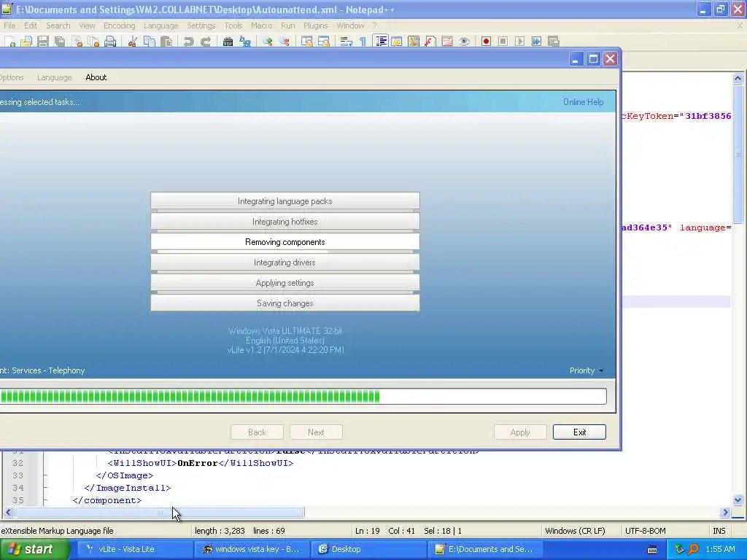
Task: Click the INS indicator in status bar
Action: point(719,531)
